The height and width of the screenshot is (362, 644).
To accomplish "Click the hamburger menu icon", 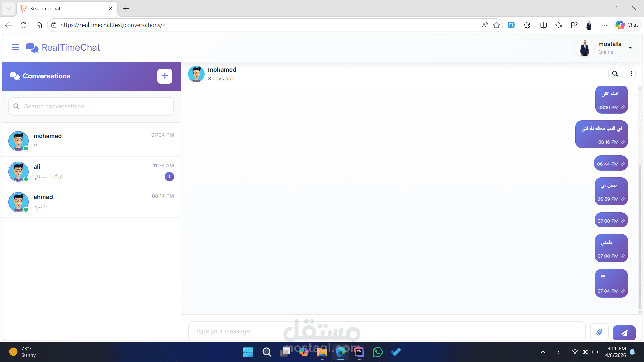I will click(x=15, y=47).
